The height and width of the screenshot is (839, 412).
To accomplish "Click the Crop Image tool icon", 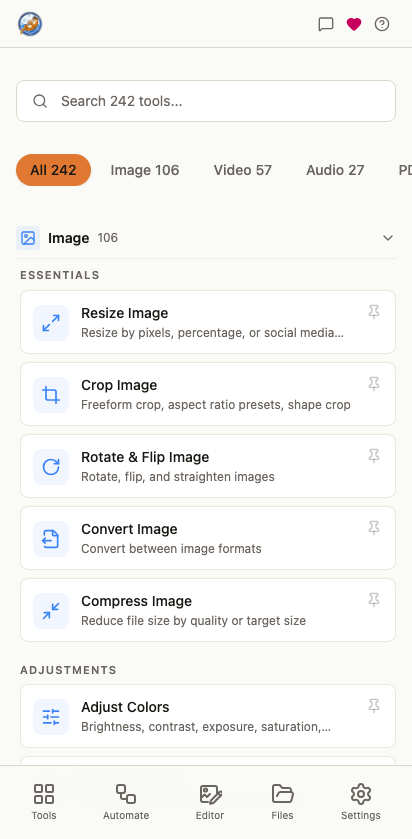I will (51, 395).
